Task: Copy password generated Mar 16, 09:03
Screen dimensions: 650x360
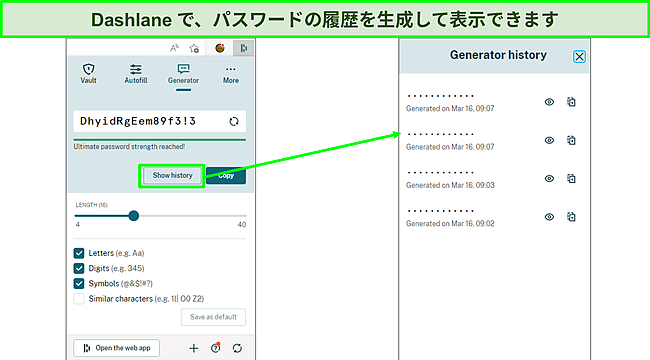Action: coord(571,178)
